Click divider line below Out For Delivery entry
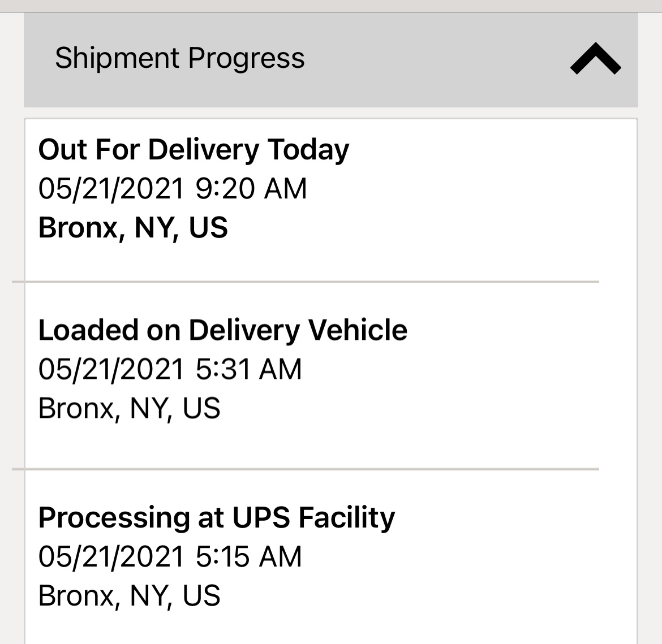Screen dimensions: 662x644 pos(306,281)
